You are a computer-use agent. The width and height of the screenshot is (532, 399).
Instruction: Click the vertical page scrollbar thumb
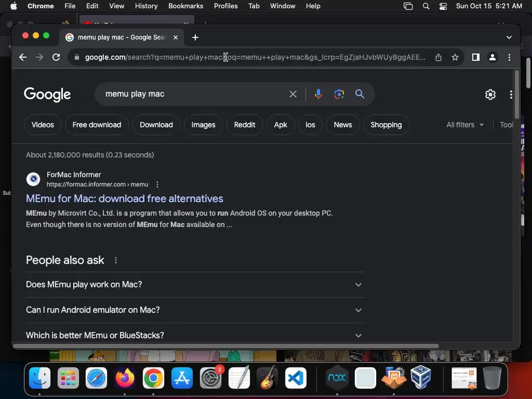tap(517, 95)
